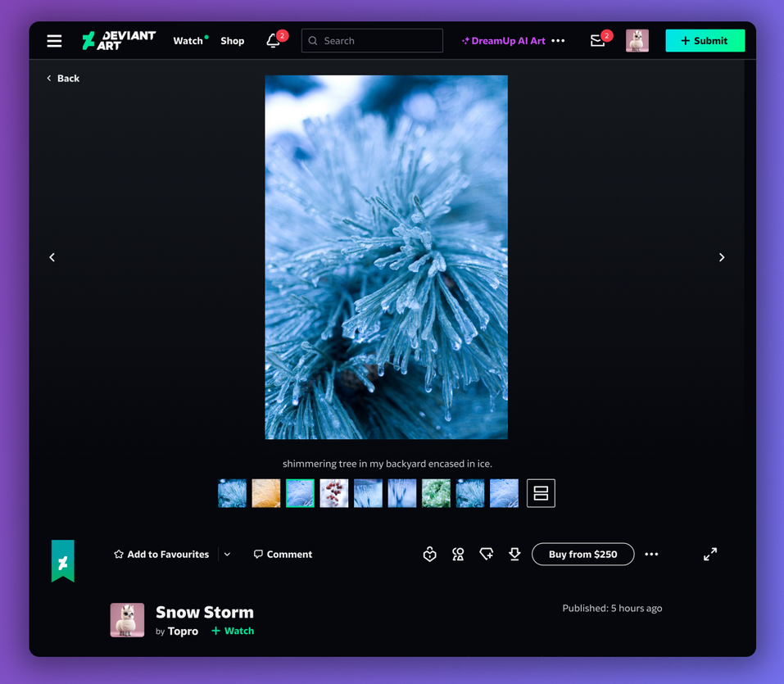Screen dimensions: 784x684
Task: Open DreamUp AI Art
Action: point(504,41)
